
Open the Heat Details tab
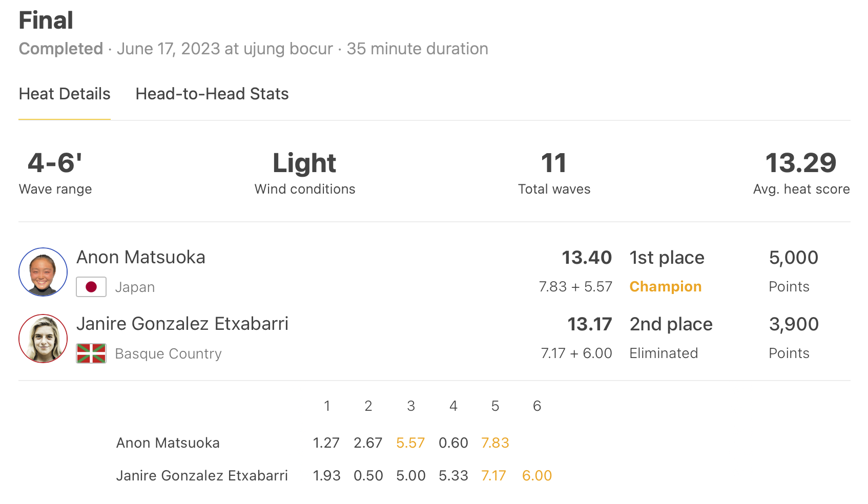coord(65,94)
